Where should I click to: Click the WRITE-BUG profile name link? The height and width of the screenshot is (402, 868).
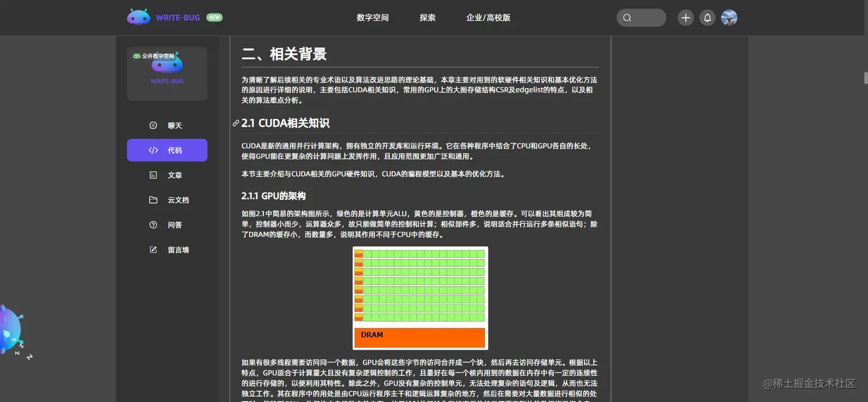pos(166,81)
